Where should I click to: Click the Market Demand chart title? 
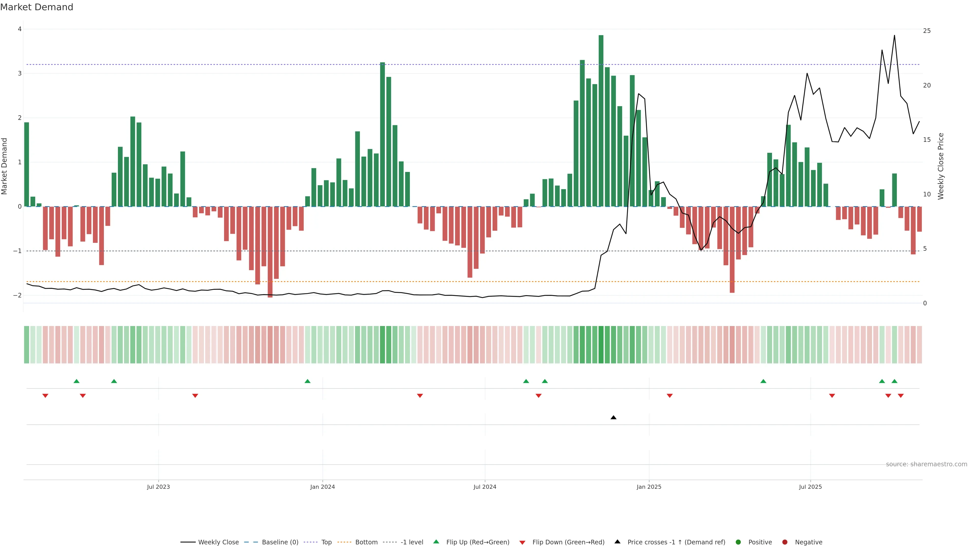pyautogui.click(x=36, y=7)
